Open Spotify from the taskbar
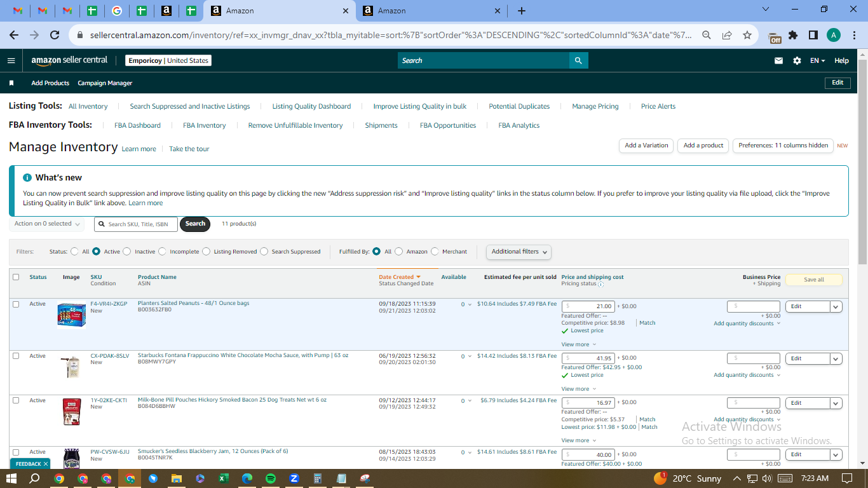 click(x=271, y=478)
